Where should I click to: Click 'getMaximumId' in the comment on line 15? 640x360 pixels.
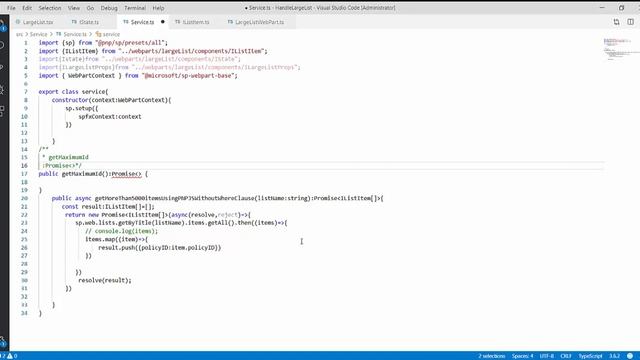pos(68,157)
